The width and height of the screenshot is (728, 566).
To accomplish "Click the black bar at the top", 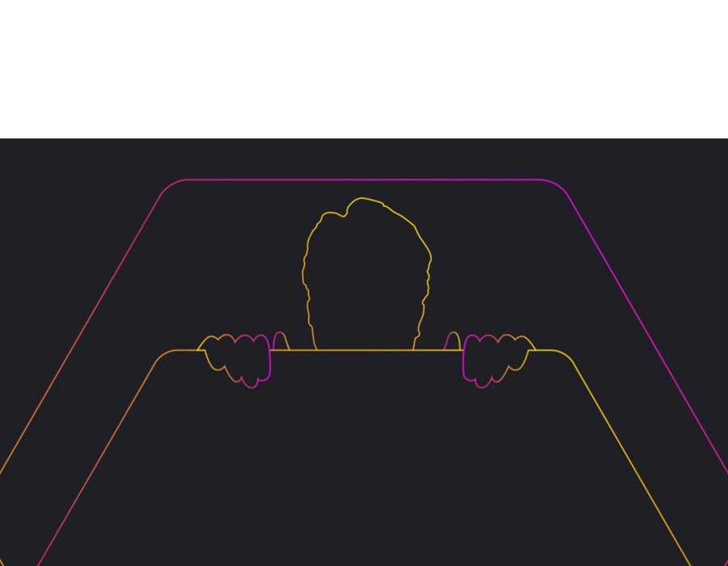I will coord(364,69).
